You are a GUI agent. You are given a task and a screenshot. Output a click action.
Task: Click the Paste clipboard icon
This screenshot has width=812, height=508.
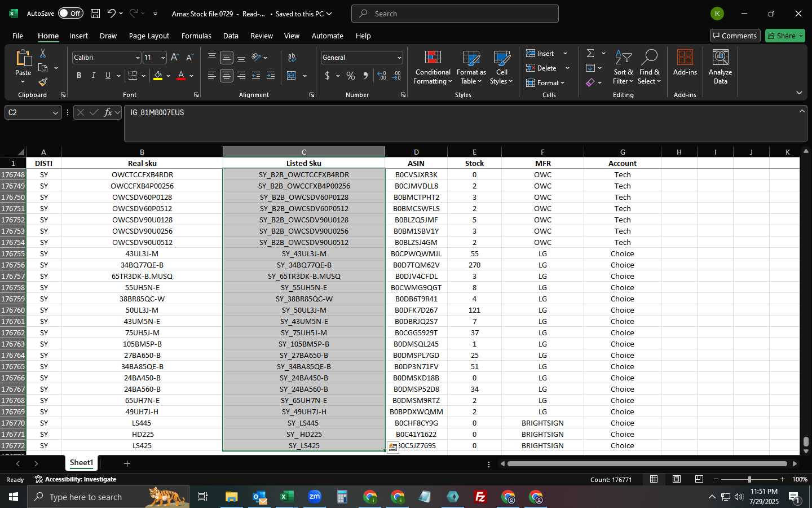[x=23, y=58]
